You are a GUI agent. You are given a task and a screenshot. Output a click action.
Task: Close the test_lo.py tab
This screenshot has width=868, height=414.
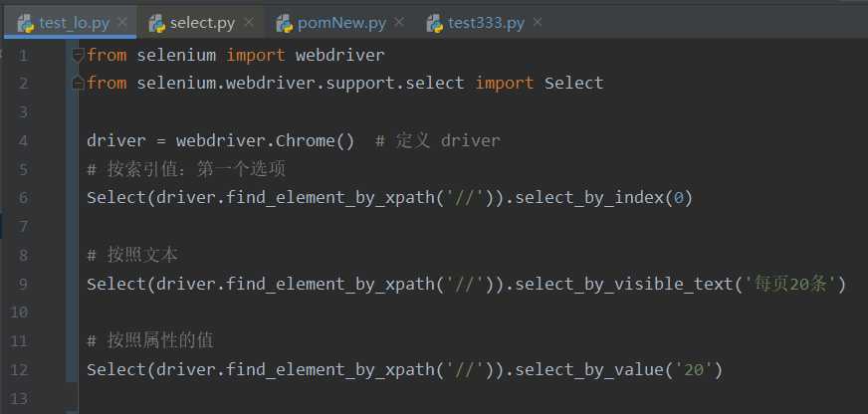click(121, 22)
